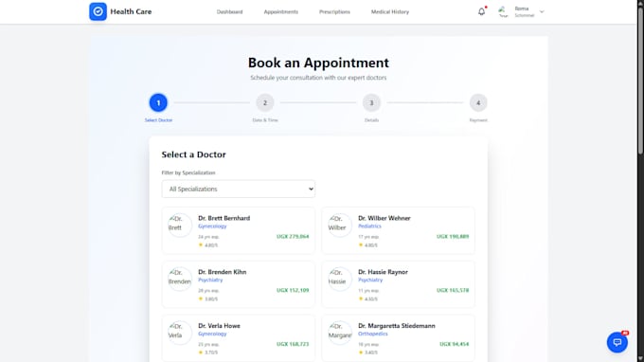Select Dr. Hassie Raynor card

pos(398,284)
